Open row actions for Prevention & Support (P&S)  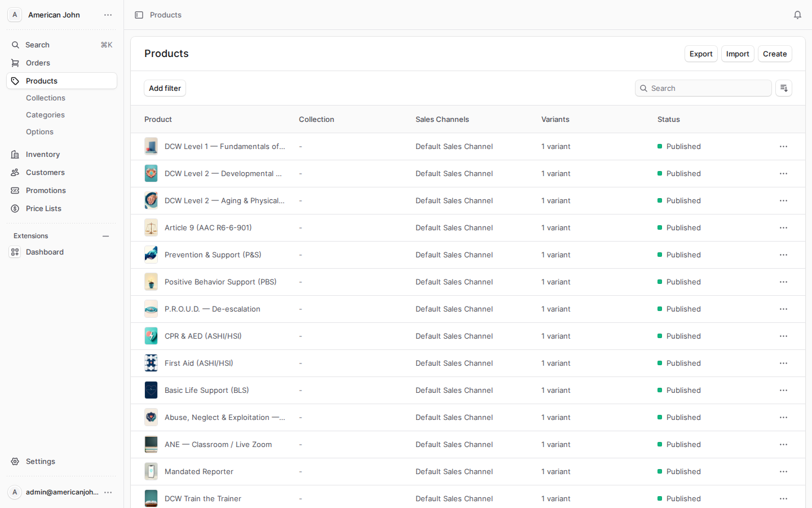(x=783, y=255)
